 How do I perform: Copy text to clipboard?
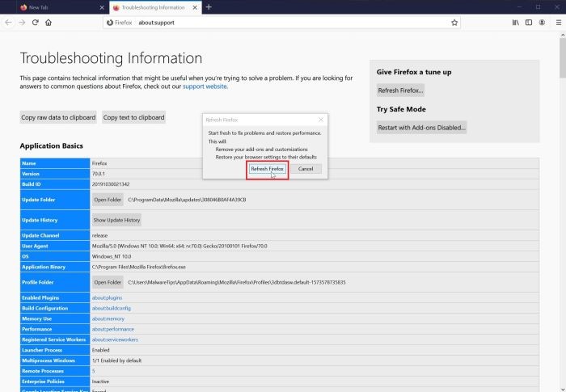[133, 117]
